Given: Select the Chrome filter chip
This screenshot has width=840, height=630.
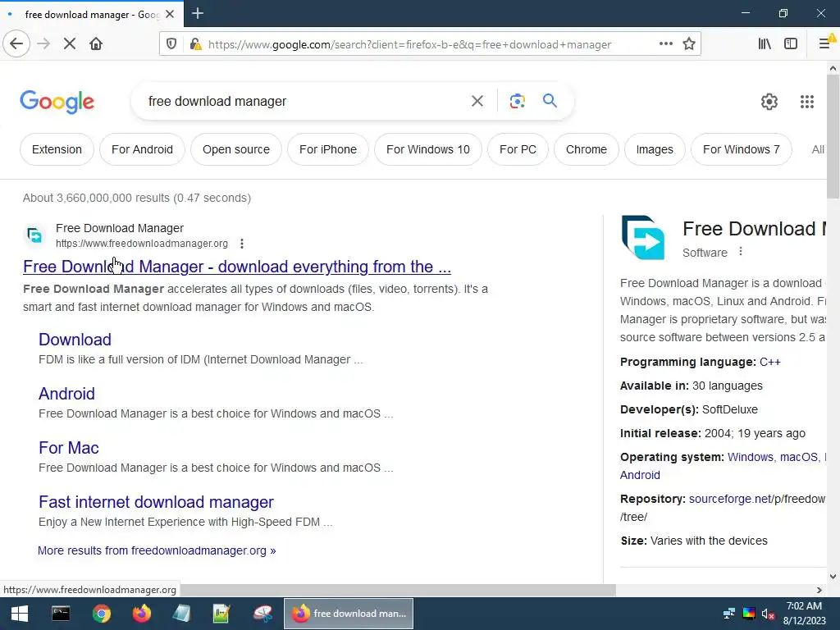Looking at the screenshot, I should pos(586,149).
